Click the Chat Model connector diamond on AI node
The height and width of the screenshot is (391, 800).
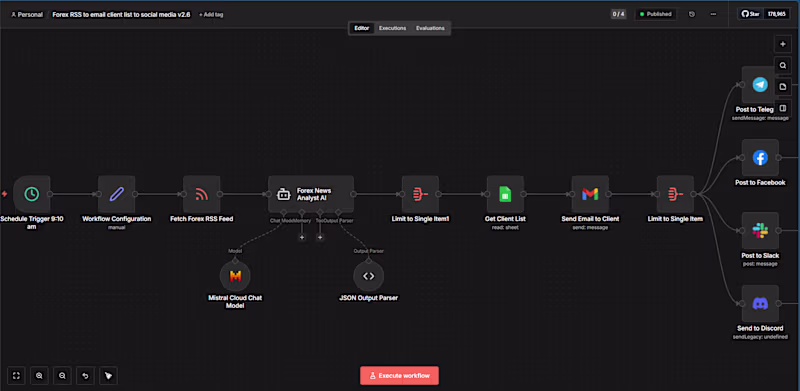283,212
